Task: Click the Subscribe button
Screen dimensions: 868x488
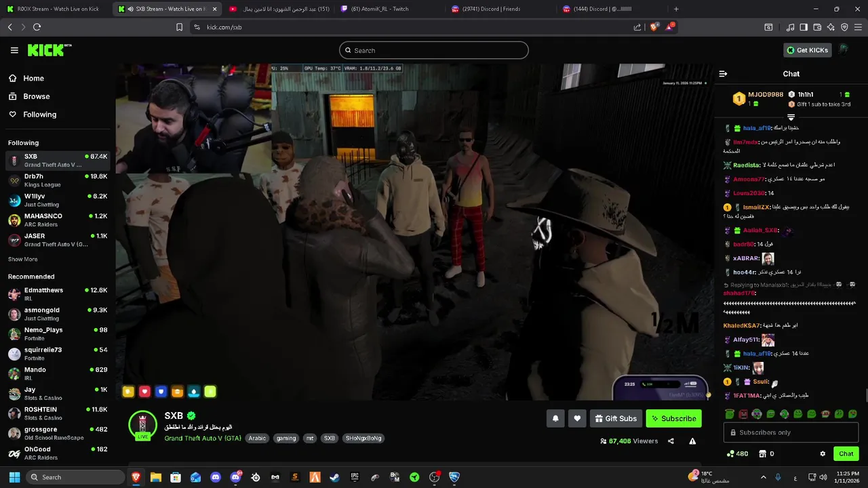Action: [673, 419]
